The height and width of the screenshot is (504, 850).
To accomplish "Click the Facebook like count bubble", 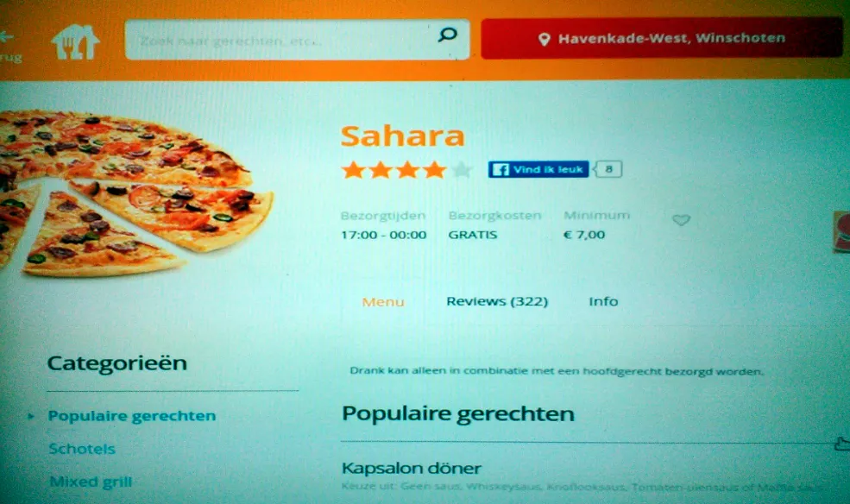I will tap(608, 169).
